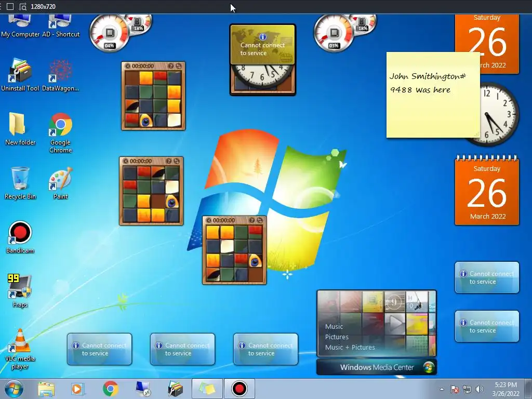
Task: Select the Google Chrome desktop shortcut
Action: [x=60, y=132]
